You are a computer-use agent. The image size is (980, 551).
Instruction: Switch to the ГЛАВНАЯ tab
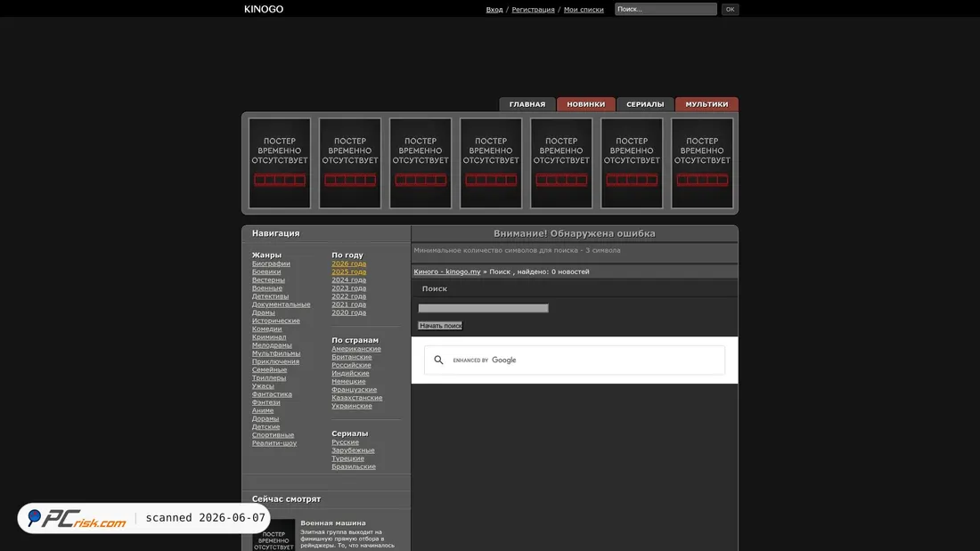point(527,104)
